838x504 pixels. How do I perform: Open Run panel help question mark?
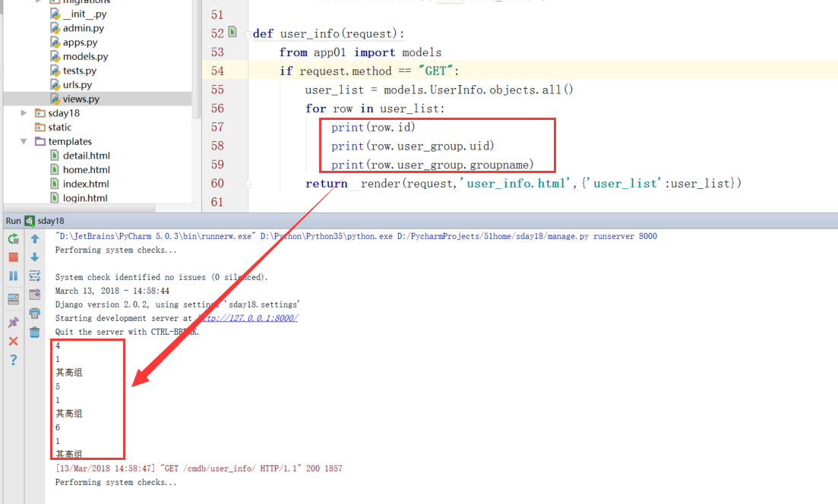pos(14,360)
